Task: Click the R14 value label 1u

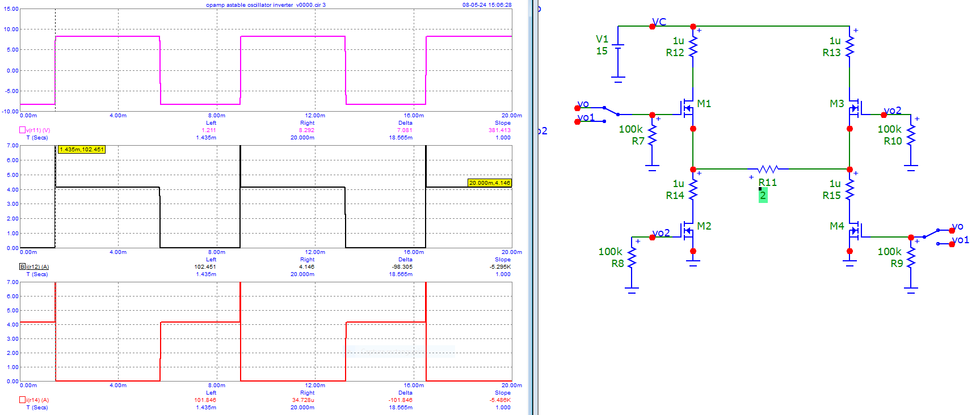Action: pyautogui.click(x=678, y=184)
